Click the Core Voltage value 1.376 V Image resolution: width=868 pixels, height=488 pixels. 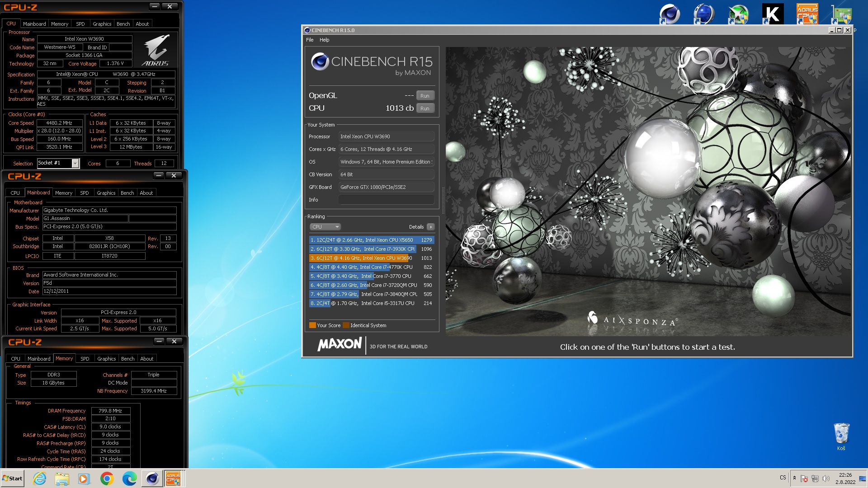click(116, 64)
